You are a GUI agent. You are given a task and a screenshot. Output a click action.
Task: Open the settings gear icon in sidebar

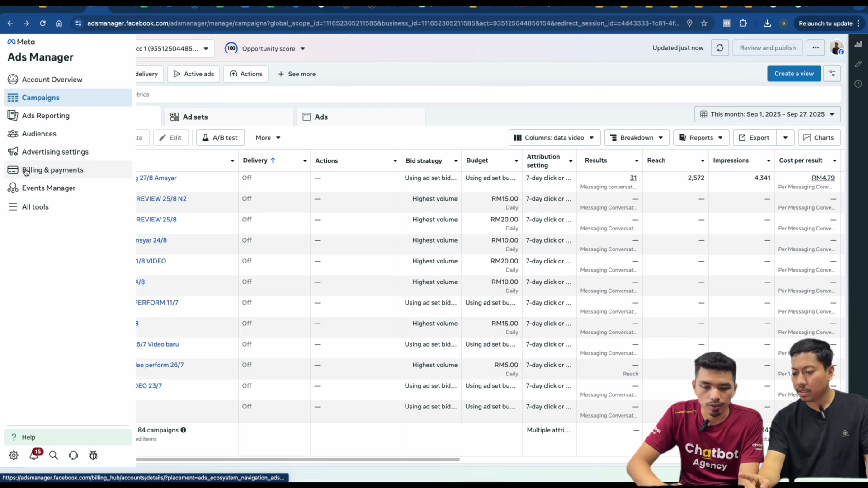pos(14,455)
